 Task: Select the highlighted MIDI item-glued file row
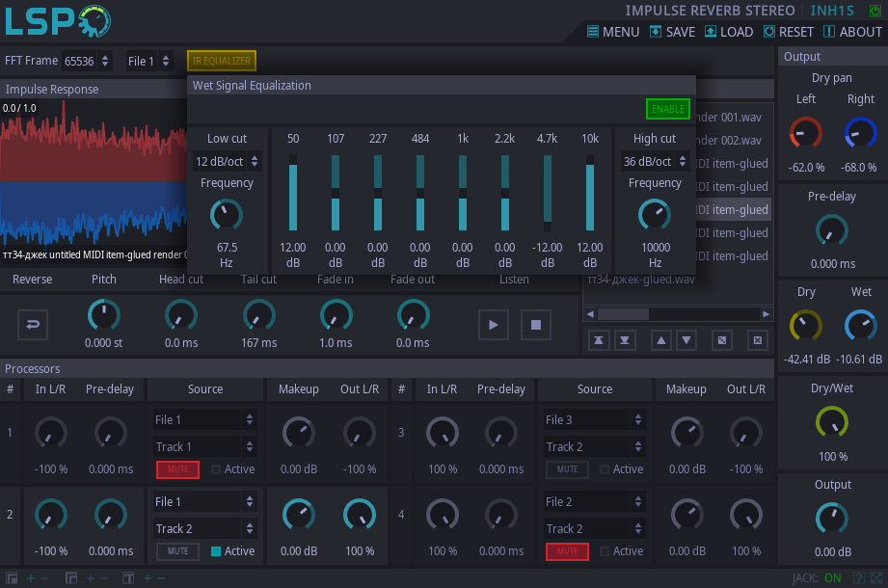click(x=734, y=209)
